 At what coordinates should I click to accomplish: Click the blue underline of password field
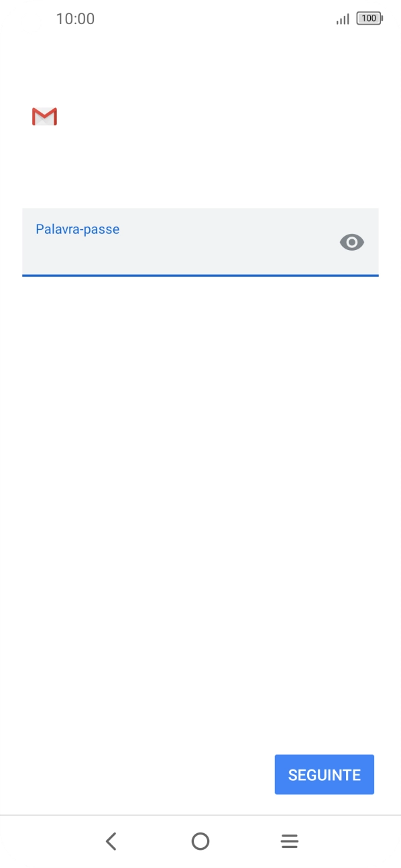(200, 275)
